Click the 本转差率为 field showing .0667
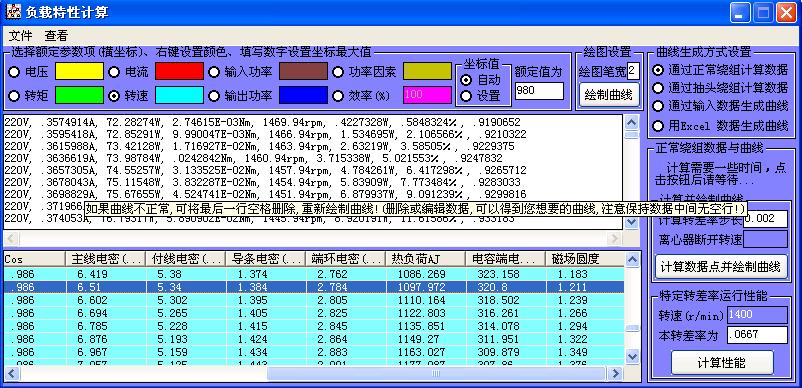 pyautogui.click(x=758, y=335)
